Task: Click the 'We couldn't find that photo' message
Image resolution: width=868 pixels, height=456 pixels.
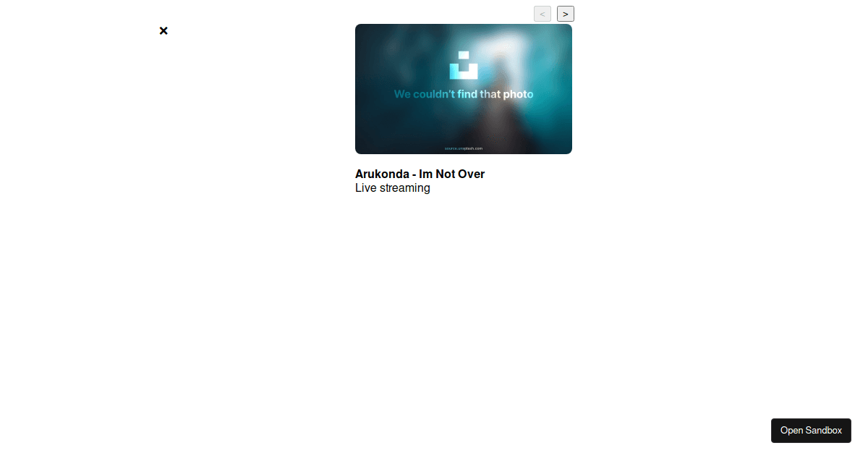Action: 463,94
